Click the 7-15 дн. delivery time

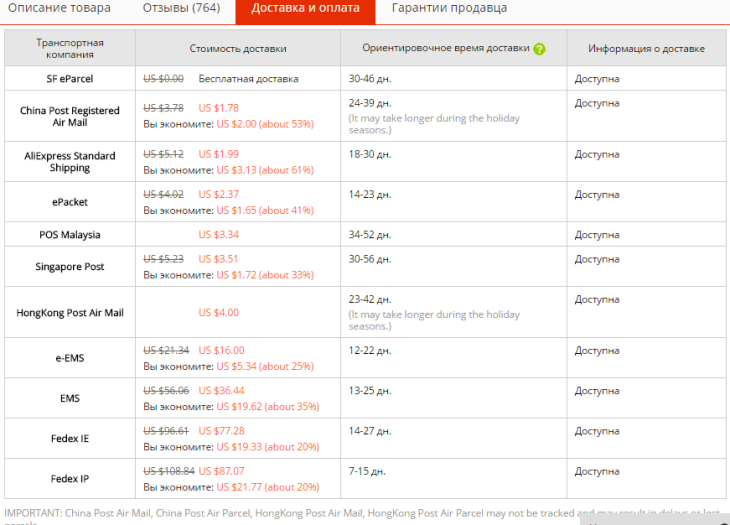(x=367, y=471)
